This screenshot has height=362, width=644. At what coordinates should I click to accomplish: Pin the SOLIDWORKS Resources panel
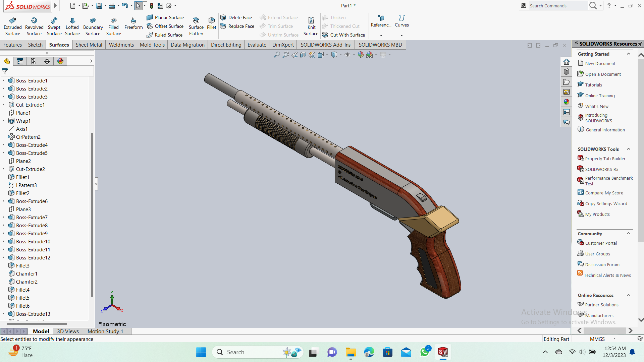pos(640,44)
